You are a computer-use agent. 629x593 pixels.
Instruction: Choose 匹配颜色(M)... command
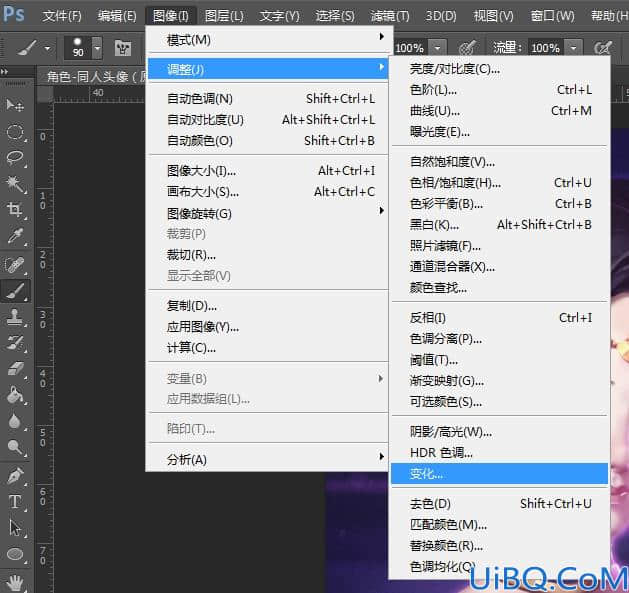[x=499, y=524]
